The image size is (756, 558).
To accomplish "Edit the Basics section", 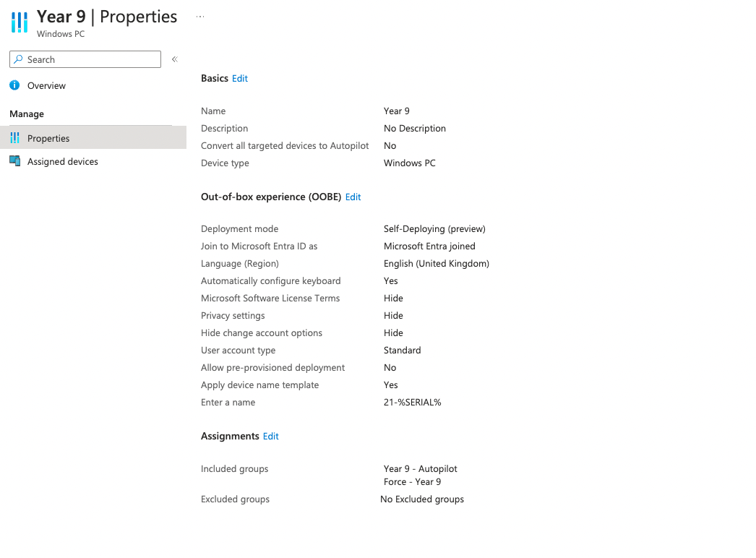I will [239, 78].
